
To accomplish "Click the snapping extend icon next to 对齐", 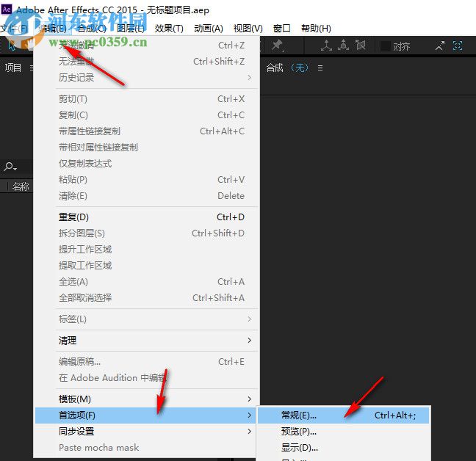I will pyautogui.click(x=440, y=46).
